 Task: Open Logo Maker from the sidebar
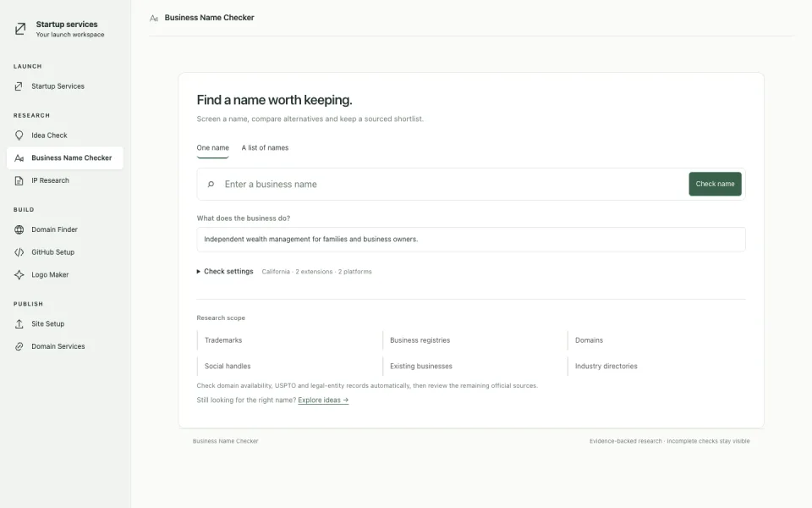pos(65,274)
